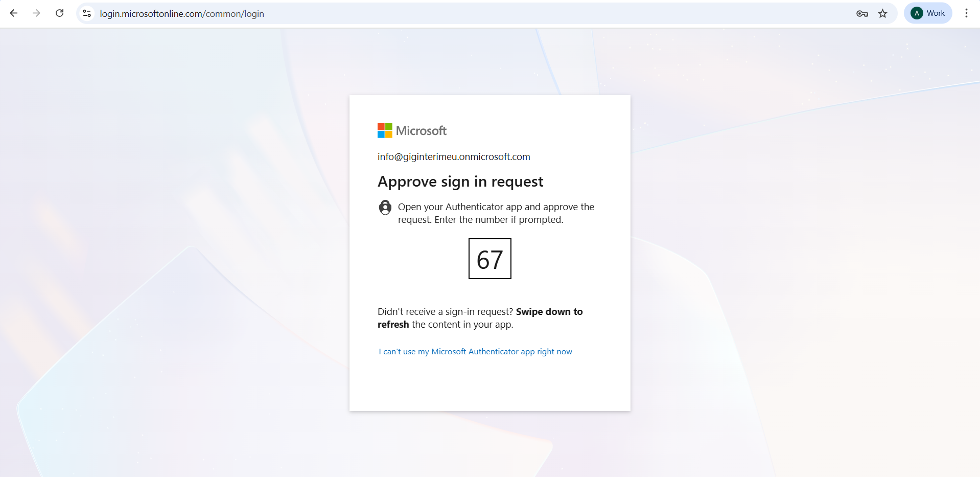The height and width of the screenshot is (477, 980).
Task: Focus the address bar showing login.microsoftonline.com
Action: pos(409,14)
